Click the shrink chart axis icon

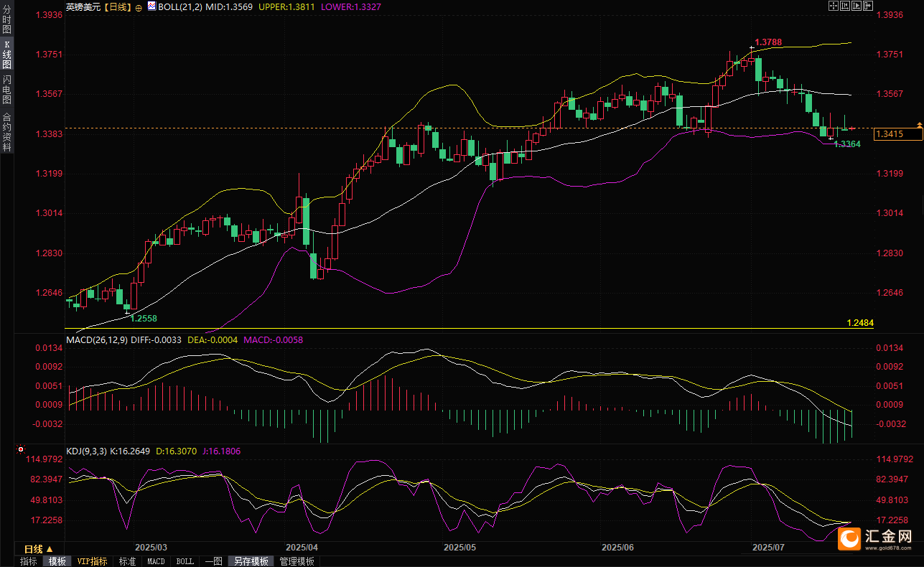845,6
